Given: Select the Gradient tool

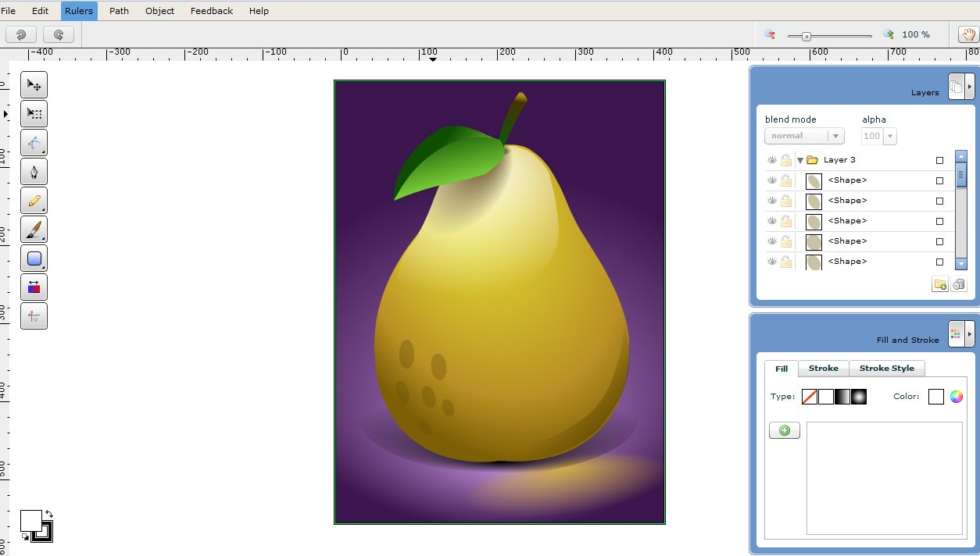Looking at the screenshot, I should (x=34, y=287).
